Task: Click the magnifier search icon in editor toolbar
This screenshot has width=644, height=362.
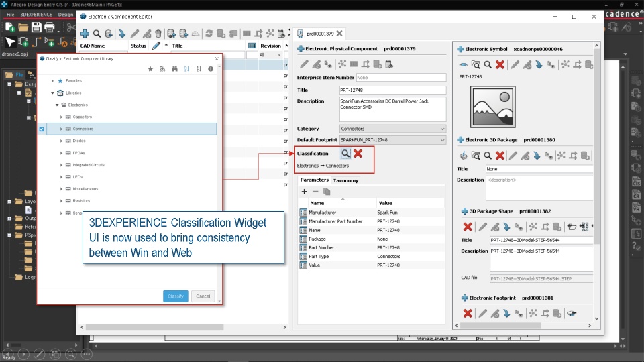Action: point(97,34)
